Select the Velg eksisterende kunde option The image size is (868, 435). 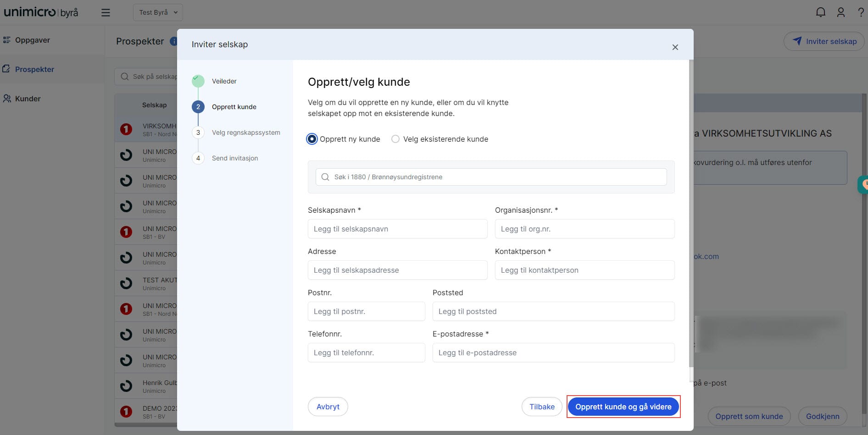click(395, 139)
